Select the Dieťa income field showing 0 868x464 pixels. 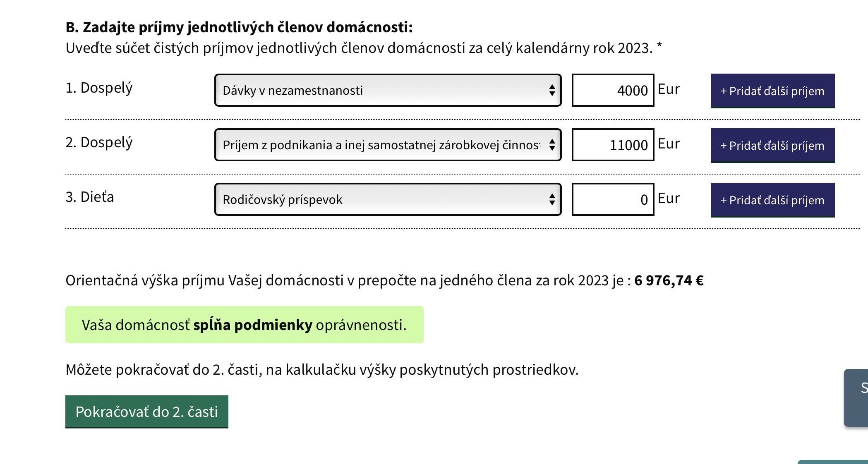click(612, 199)
